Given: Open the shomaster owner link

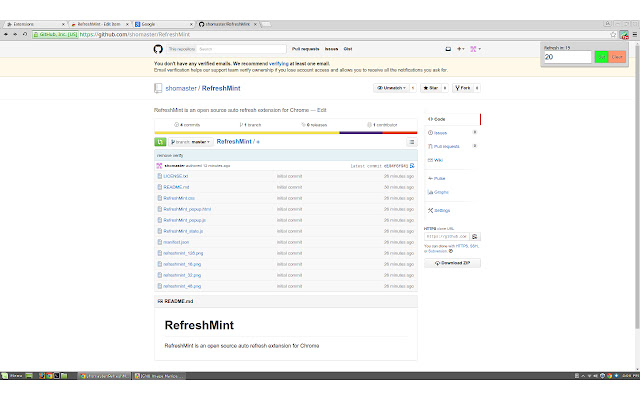Looking at the screenshot, I should tap(181, 88).
